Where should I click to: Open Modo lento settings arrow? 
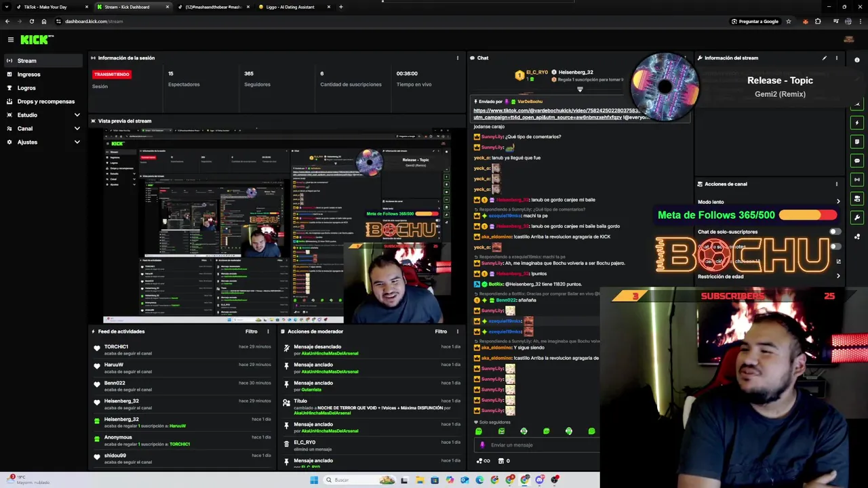pyautogui.click(x=837, y=201)
